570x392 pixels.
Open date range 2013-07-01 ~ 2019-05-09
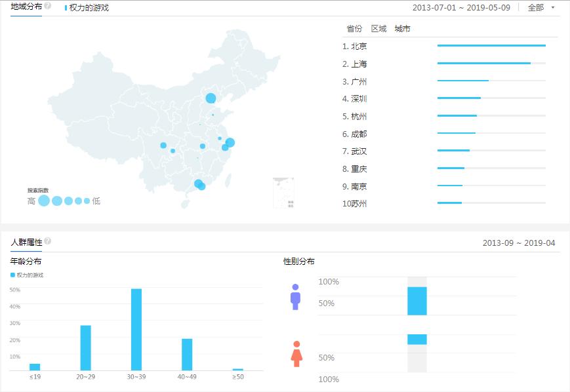click(x=461, y=8)
